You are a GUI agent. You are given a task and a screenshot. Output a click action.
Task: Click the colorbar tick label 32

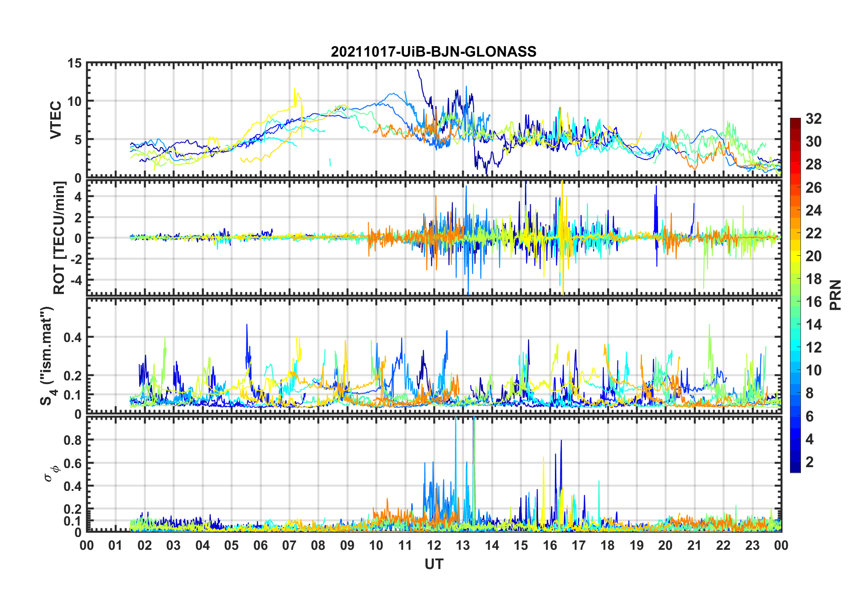814,119
